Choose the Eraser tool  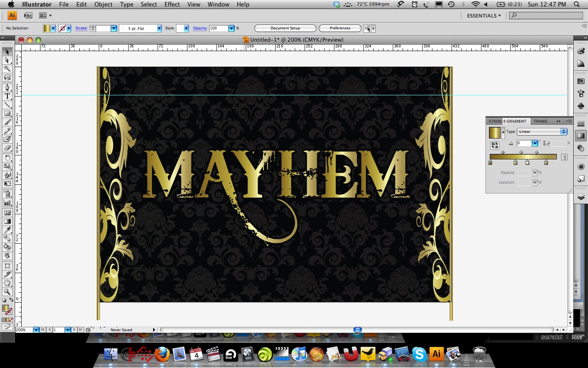[7, 148]
